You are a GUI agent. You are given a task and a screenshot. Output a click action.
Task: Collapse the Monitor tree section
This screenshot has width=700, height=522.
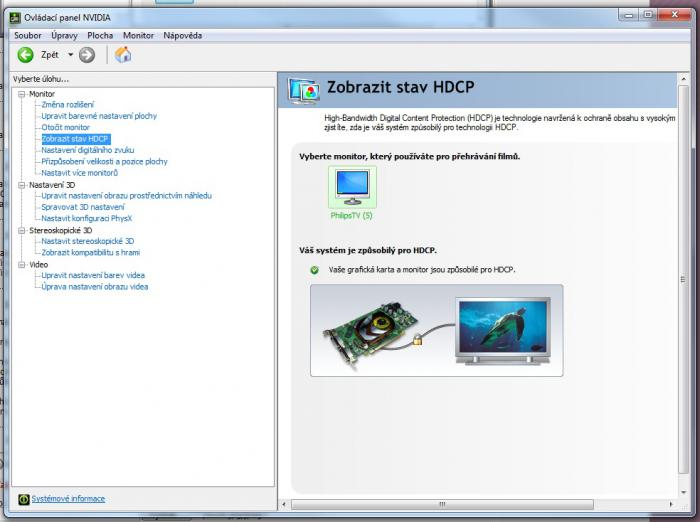click(x=21, y=93)
